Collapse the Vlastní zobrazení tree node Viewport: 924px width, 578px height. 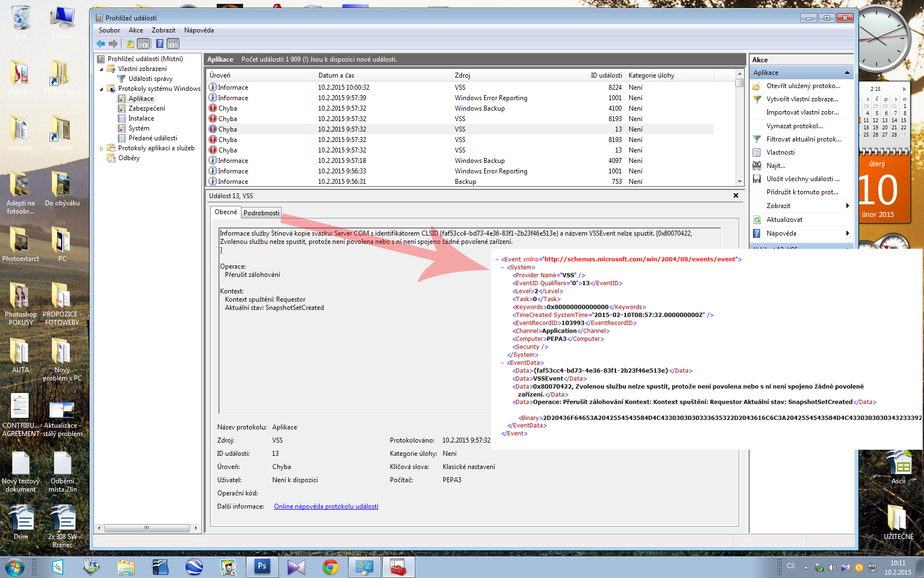pyautogui.click(x=101, y=69)
